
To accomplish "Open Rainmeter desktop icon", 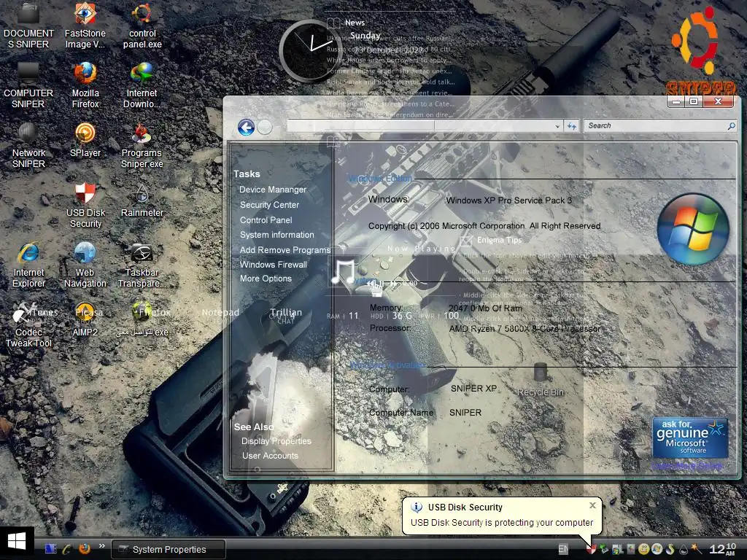I will coord(142,200).
